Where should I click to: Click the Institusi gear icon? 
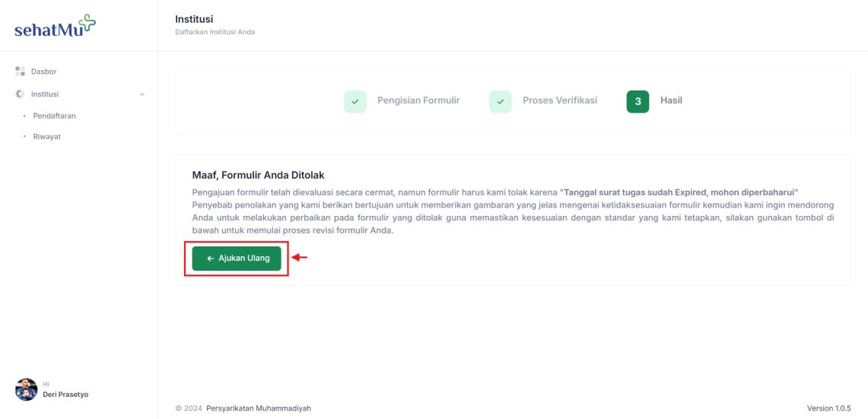point(20,94)
